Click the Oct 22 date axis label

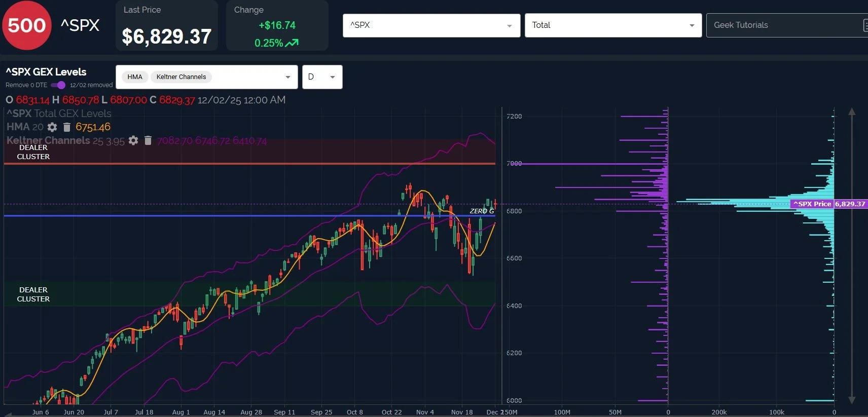point(391,412)
